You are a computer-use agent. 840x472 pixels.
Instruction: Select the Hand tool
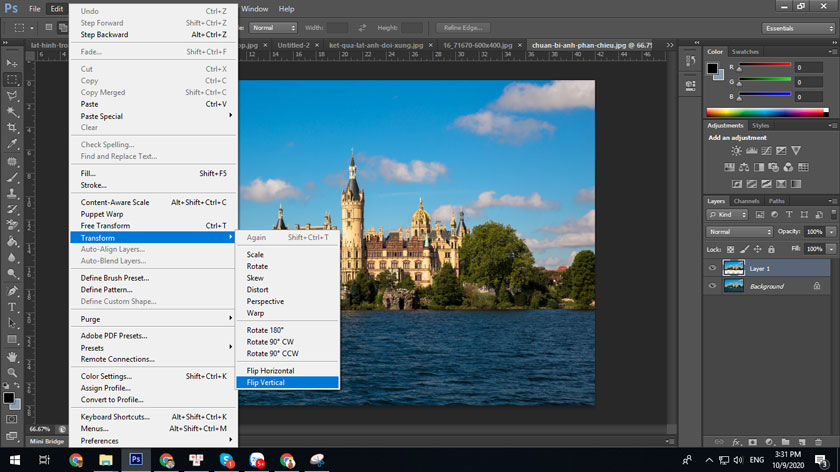click(x=12, y=356)
